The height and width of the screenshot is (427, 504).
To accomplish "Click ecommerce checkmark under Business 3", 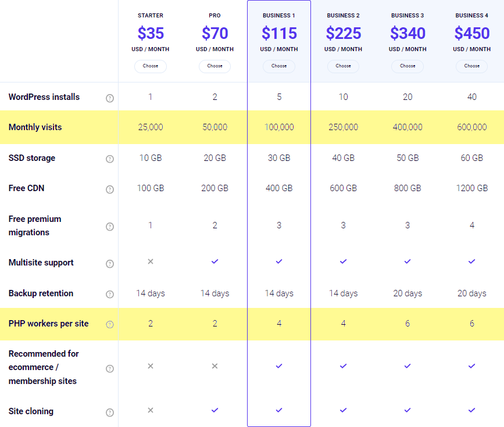I will point(408,366).
